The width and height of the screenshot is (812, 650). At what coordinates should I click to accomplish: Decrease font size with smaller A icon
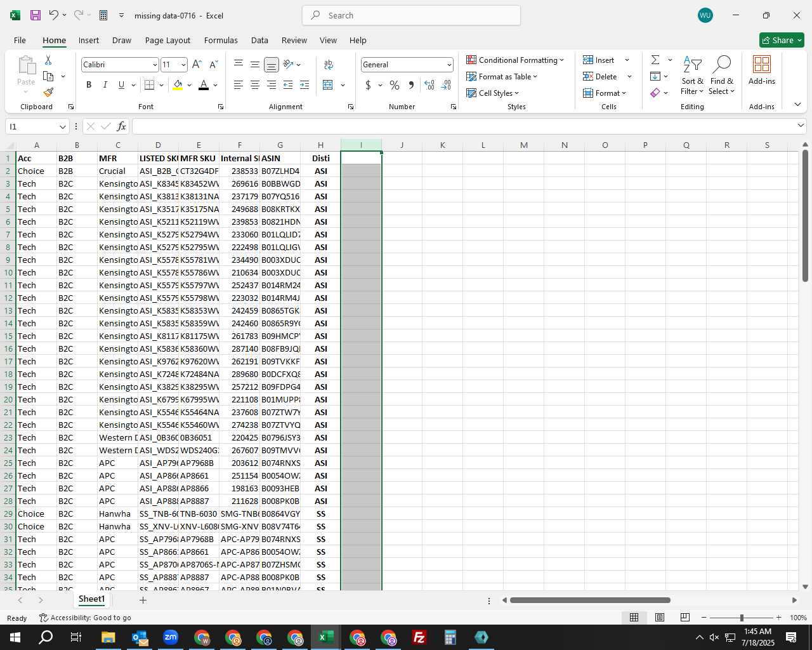(213, 65)
